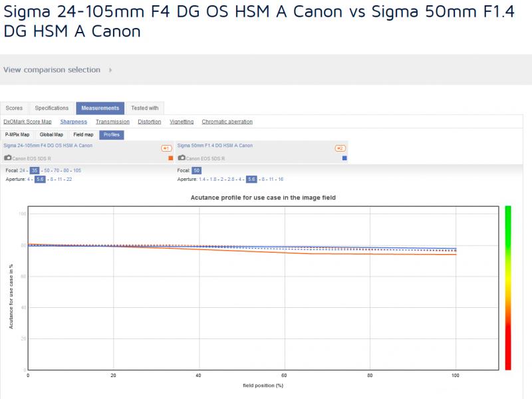This screenshot has width=532, height=399.
Task: Open the View comparison selection panel
Action: 52,70
